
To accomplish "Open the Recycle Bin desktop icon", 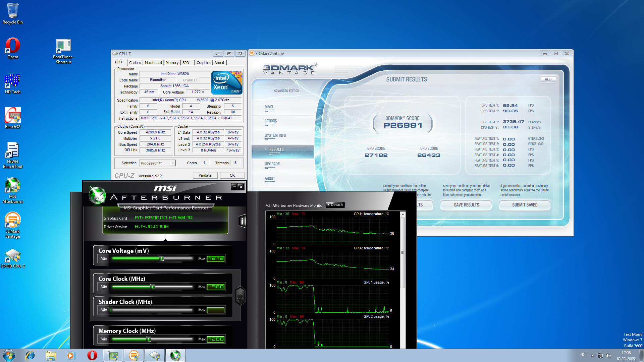I will 13,13.
